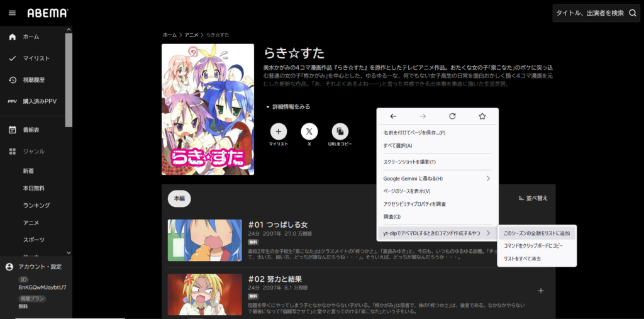Viewport: 644px width, 319px height.
Task: Add series to My List with plus icon
Action: pyautogui.click(x=279, y=132)
